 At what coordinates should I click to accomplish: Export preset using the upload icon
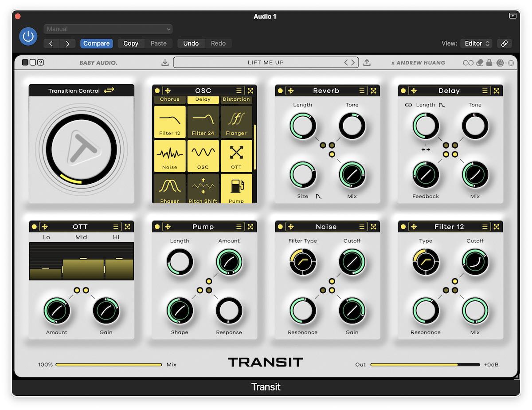point(367,63)
